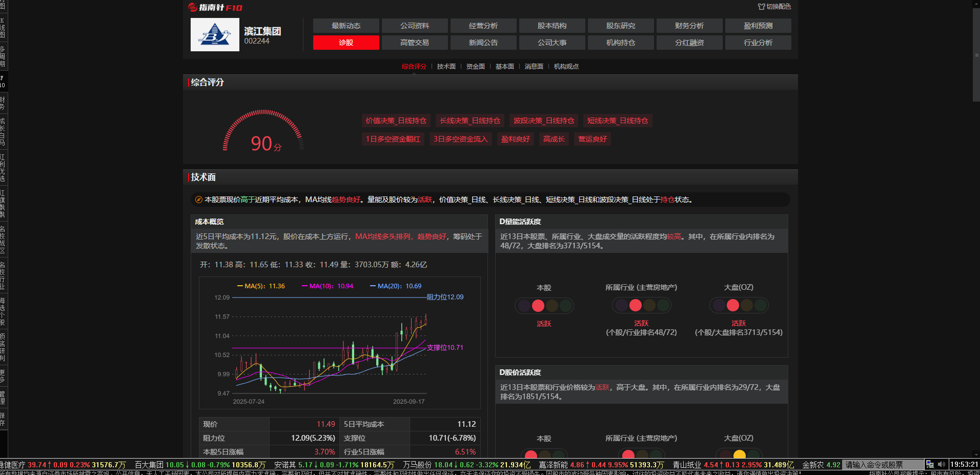980x475 pixels.
Task: Click the 长线决策_日线持仓 tag
Action: point(470,121)
